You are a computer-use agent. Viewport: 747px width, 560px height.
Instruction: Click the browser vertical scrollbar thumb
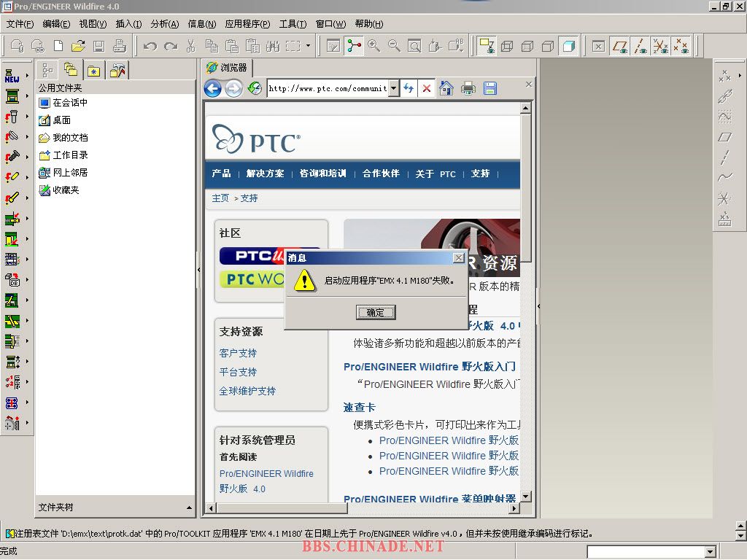[x=525, y=187]
